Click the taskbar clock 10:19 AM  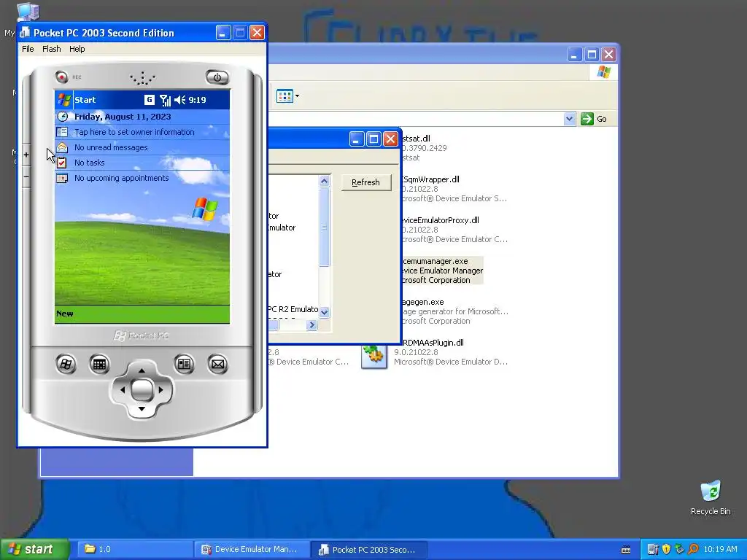pyautogui.click(x=720, y=549)
